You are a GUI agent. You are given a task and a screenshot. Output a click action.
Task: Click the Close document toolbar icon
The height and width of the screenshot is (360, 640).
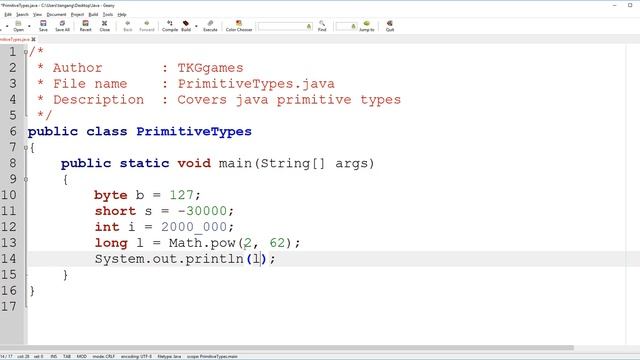(104, 26)
